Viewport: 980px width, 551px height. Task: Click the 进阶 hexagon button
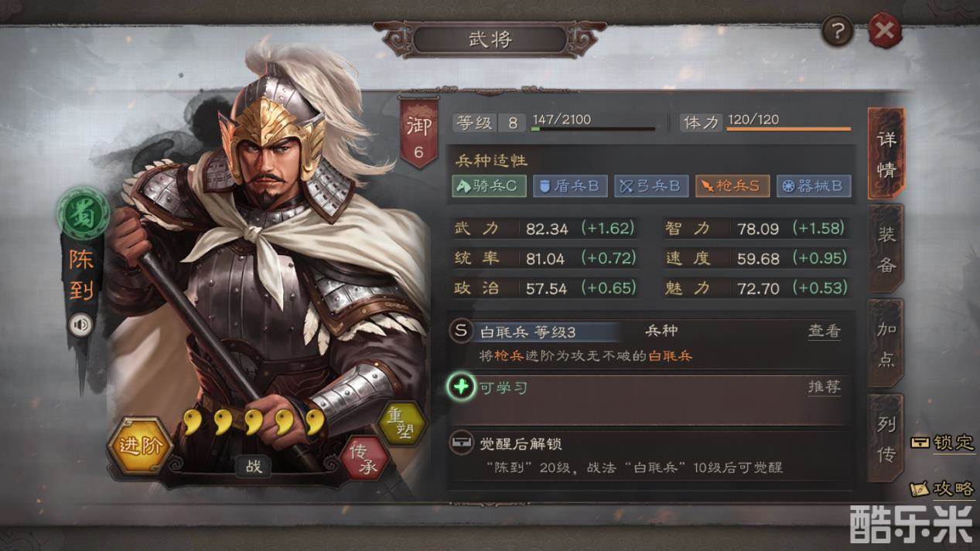tap(140, 446)
